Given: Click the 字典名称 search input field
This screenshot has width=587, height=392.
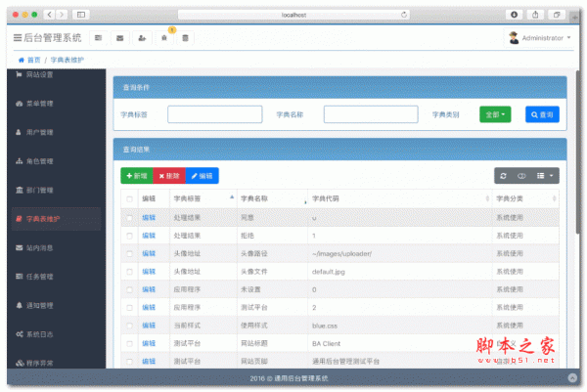Looking at the screenshot, I should (371, 114).
